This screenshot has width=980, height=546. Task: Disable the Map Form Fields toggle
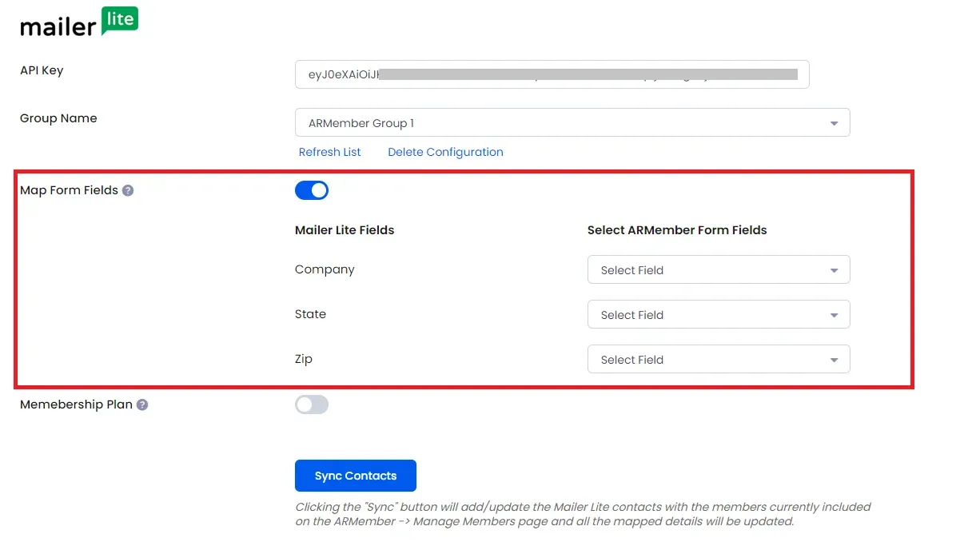point(312,190)
